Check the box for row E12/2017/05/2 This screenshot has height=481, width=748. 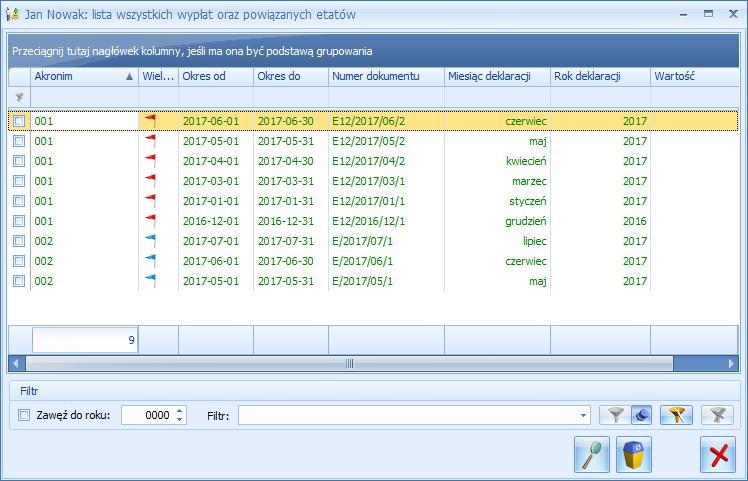19,141
